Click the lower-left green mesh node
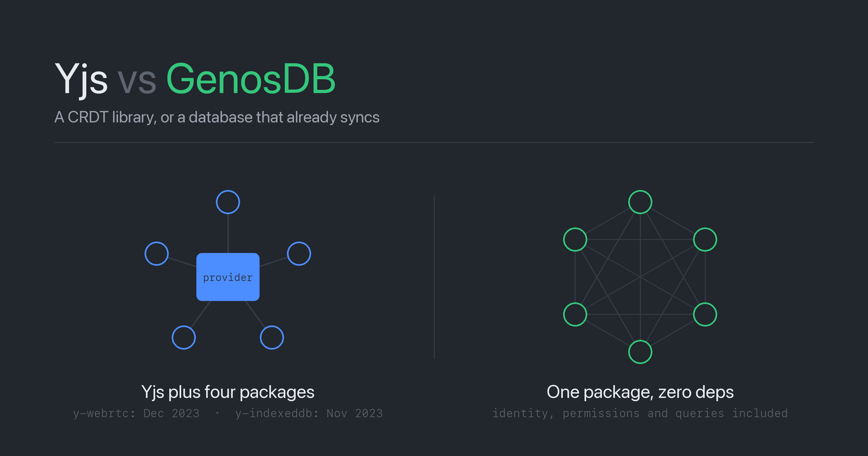 pyautogui.click(x=575, y=314)
